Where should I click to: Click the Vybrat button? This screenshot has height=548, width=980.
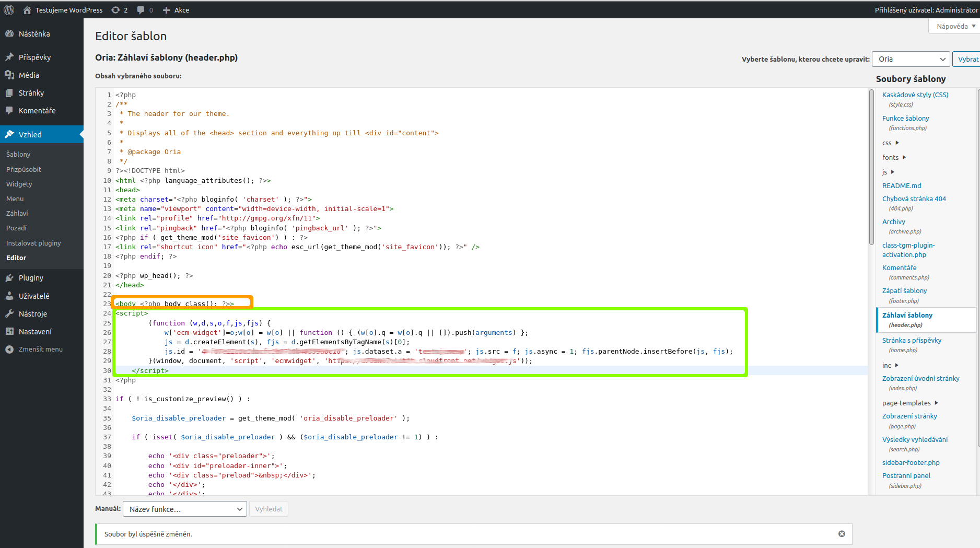click(x=967, y=59)
